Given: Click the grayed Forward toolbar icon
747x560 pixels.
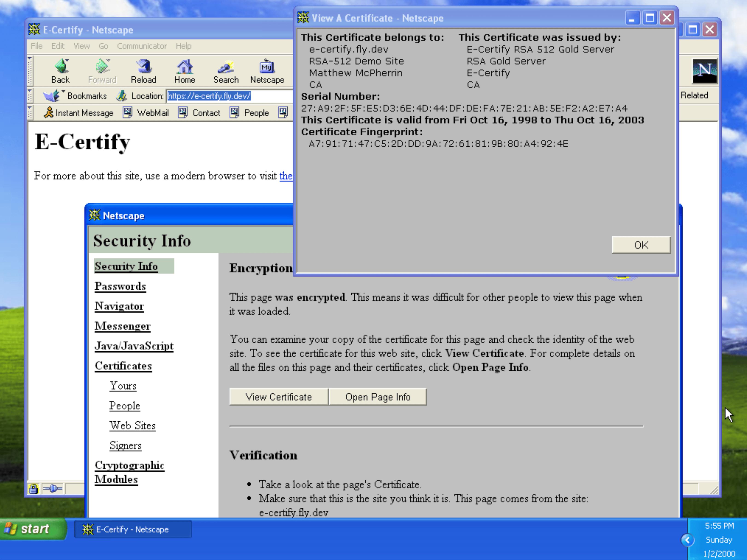Looking at the screenshot, I should tap(102, 71).
